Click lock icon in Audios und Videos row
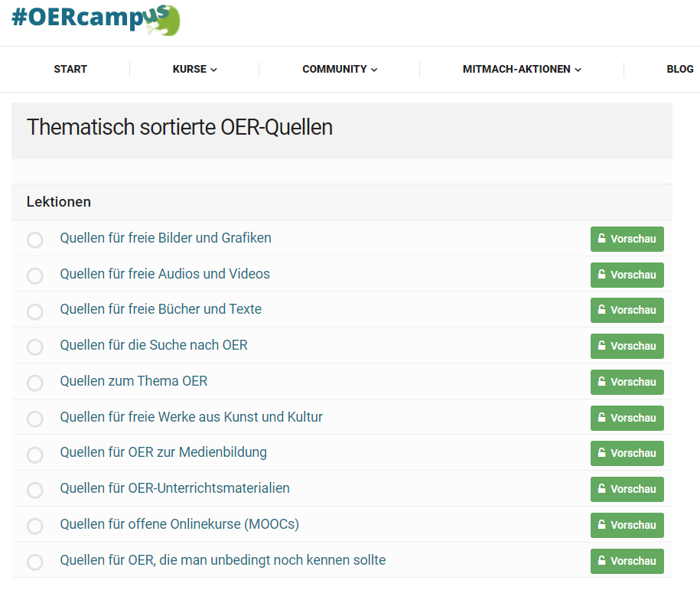 click(602, 275)
